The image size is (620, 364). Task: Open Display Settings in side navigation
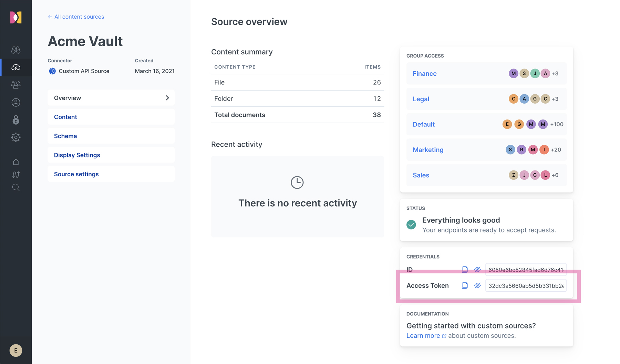77,155
